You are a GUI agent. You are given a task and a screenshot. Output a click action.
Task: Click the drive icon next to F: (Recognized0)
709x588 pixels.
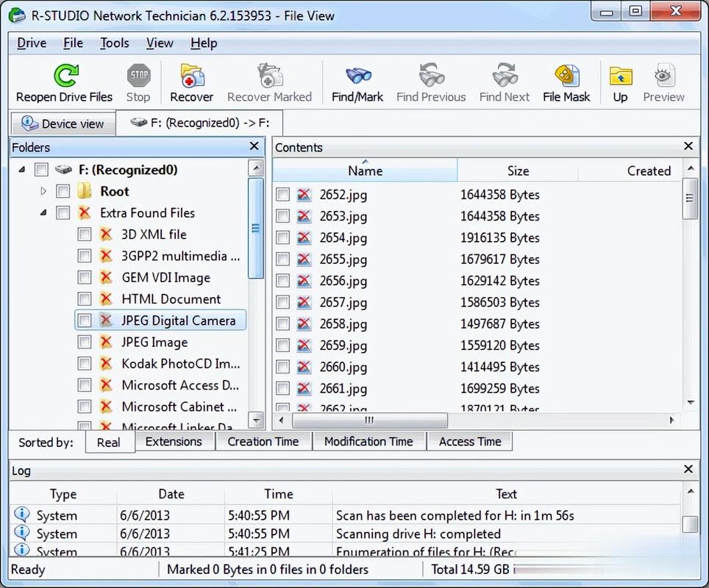pyautogui.click(x=63, y=170)
